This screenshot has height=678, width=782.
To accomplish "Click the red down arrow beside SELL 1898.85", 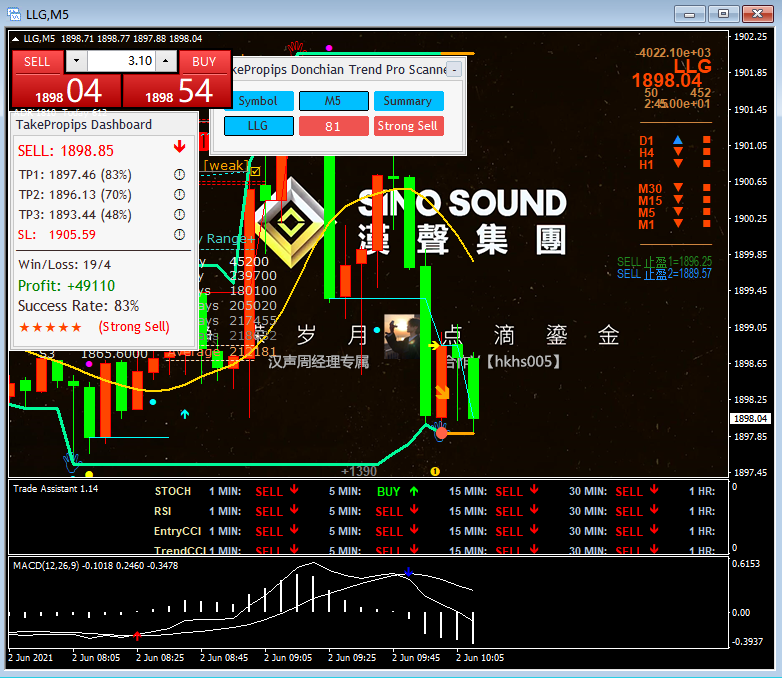I will [180, 147].
